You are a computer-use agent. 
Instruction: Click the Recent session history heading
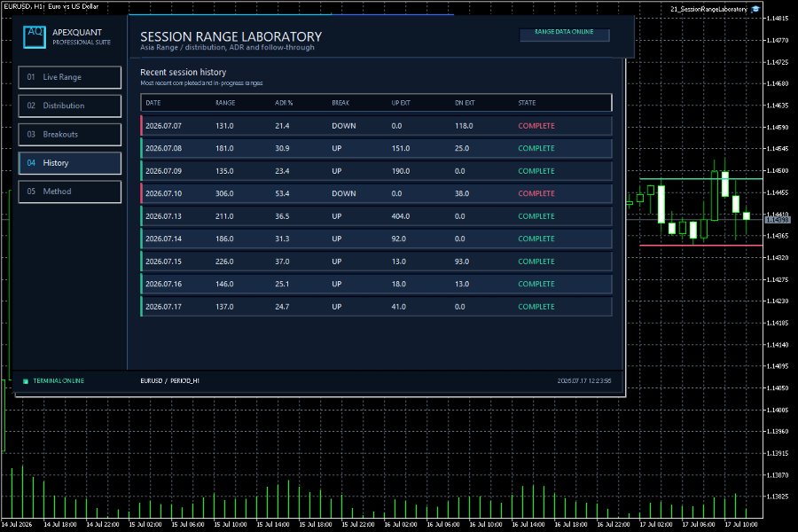click(x=184, y=73)
